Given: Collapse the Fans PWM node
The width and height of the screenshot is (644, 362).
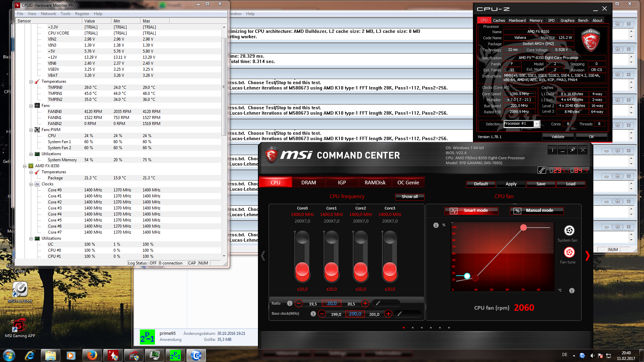Looking at the screenshot, I should tap(31, 130).
